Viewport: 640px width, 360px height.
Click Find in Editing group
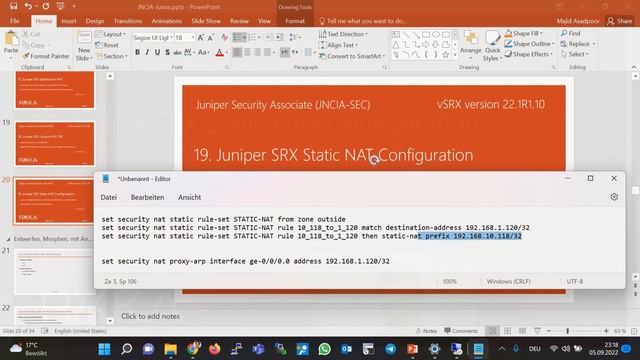(571, 33)
